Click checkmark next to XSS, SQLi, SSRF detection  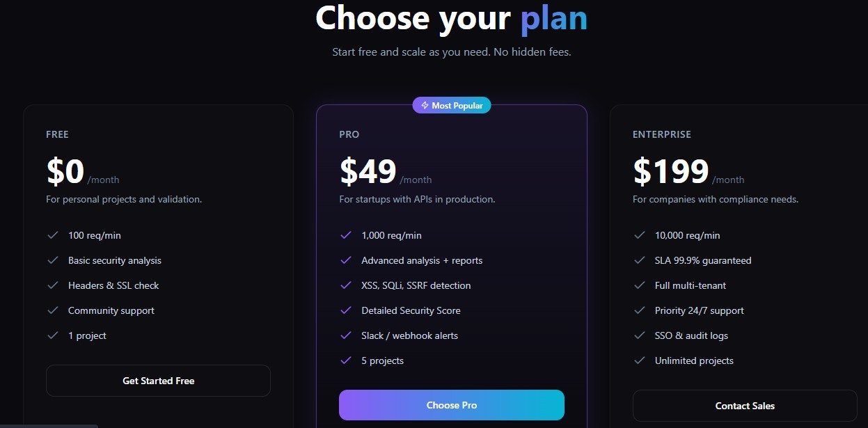pos(346,285)
